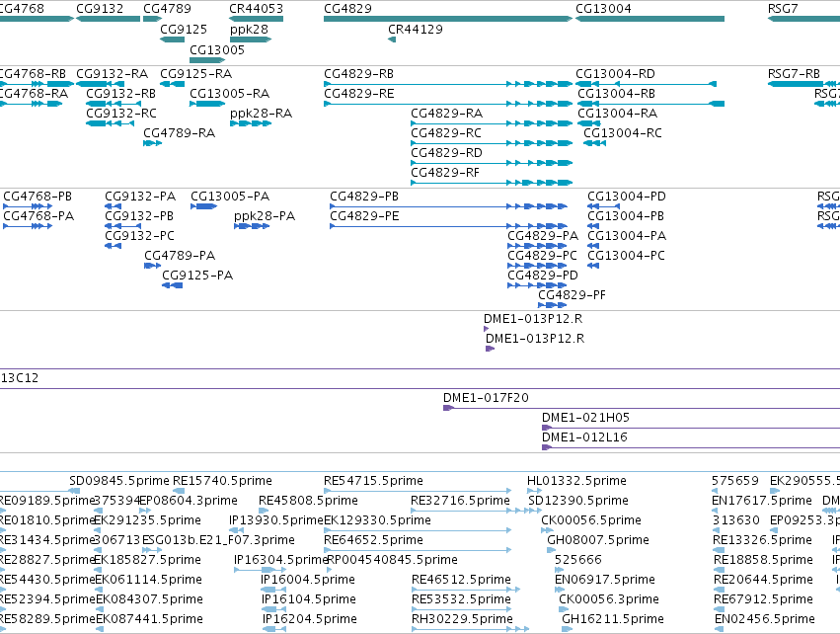Open transcript CG13004-RA
Viewport: 840px width, 634px height.
617,114
